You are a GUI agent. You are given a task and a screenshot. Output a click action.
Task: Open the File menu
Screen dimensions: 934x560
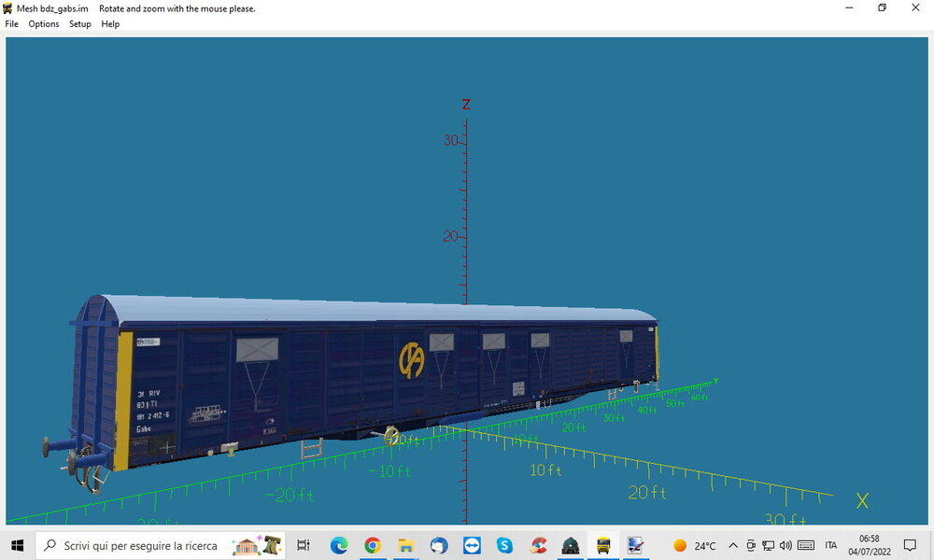click(x=11, y=24)
